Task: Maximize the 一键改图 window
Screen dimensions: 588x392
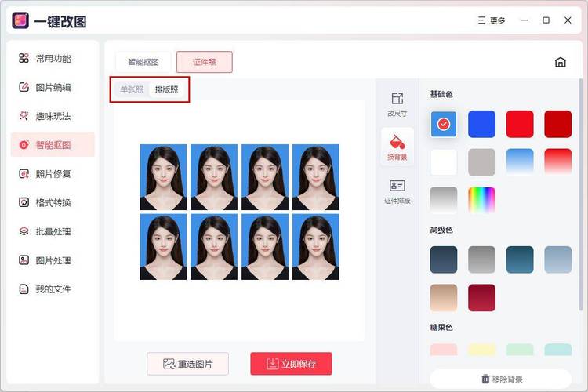Action: pyautogui.click(x=546, y=20)
